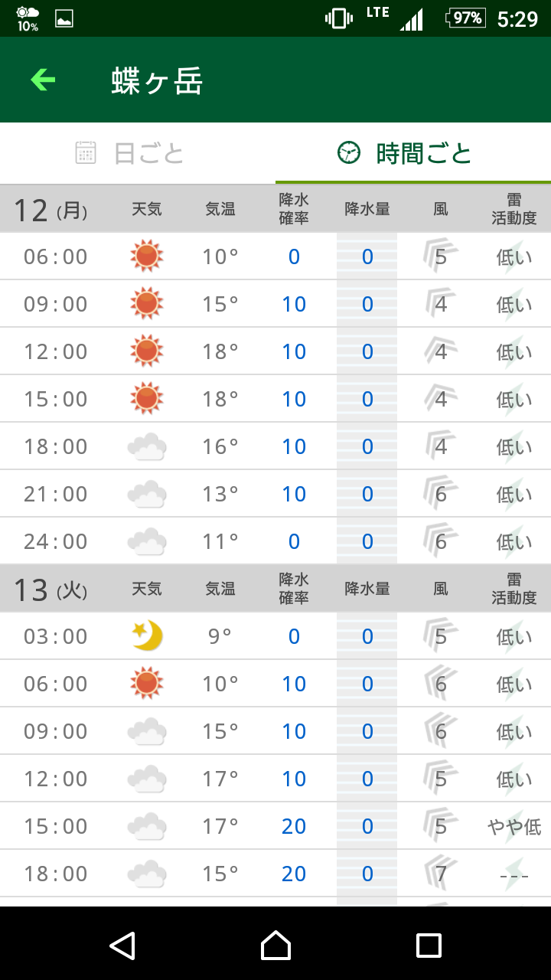Screen dimensions: 551x980
Task: Tap the 12 (月) date header
Action: [51, 210]
